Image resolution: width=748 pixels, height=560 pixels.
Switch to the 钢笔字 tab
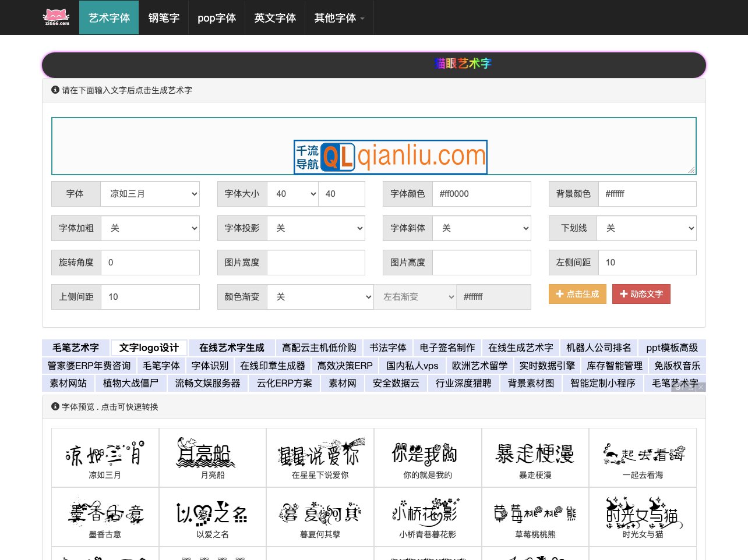164,17
